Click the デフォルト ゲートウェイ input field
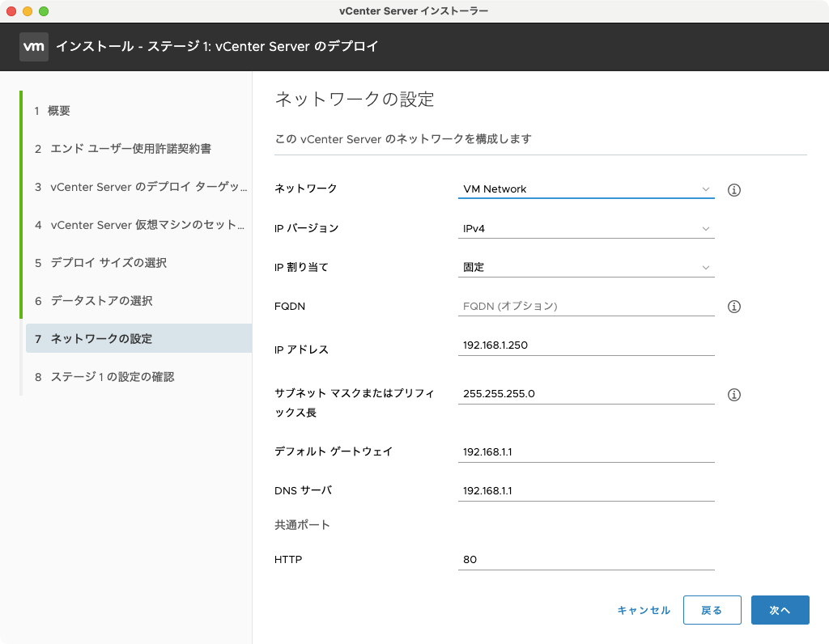The width and height of the screenshot is (829, 644). 586,452
